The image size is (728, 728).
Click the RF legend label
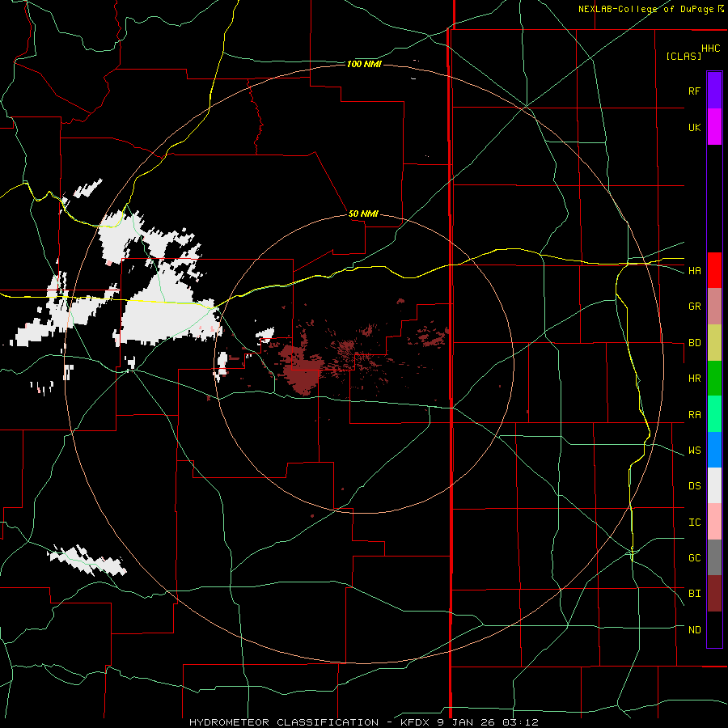(694, 91)
